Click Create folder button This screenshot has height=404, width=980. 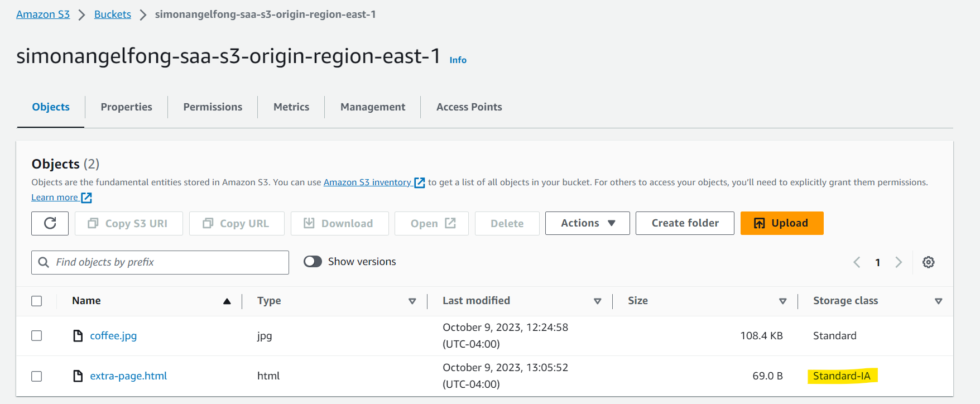(x=685, y=223)
